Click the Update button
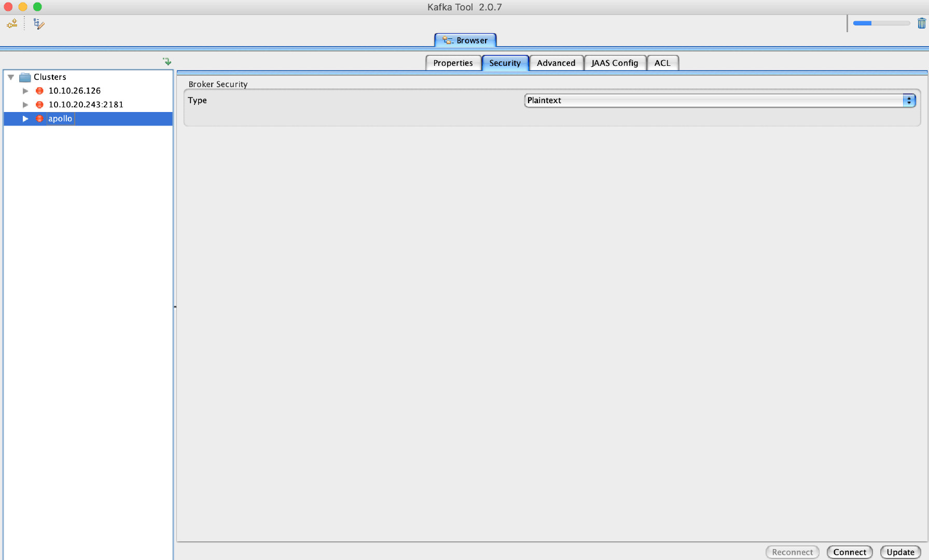The width and height of the screenshot is (929, 560). coord(900,552)
